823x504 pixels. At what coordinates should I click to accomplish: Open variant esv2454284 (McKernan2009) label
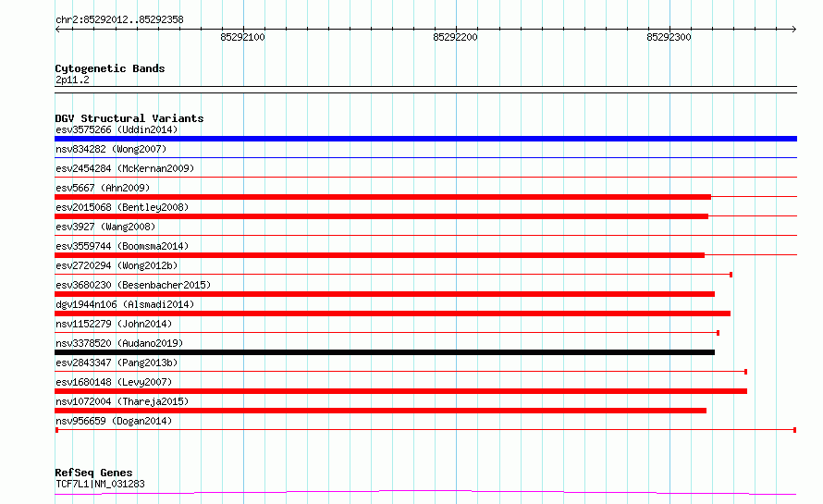tap(125, 168)
